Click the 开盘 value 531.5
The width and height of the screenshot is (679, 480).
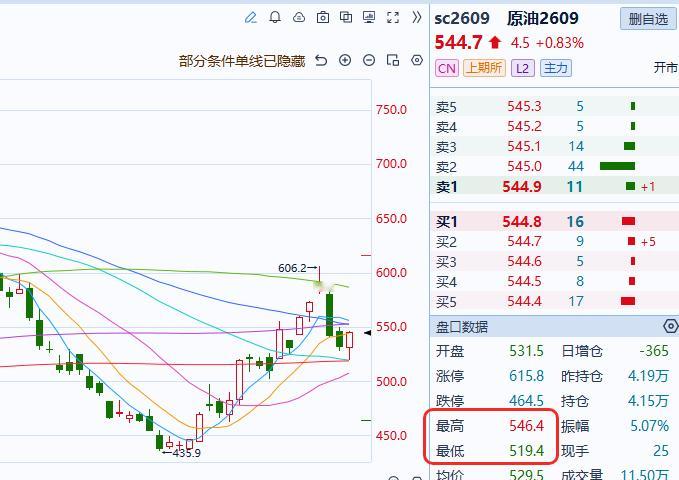[x=526, y=350]
